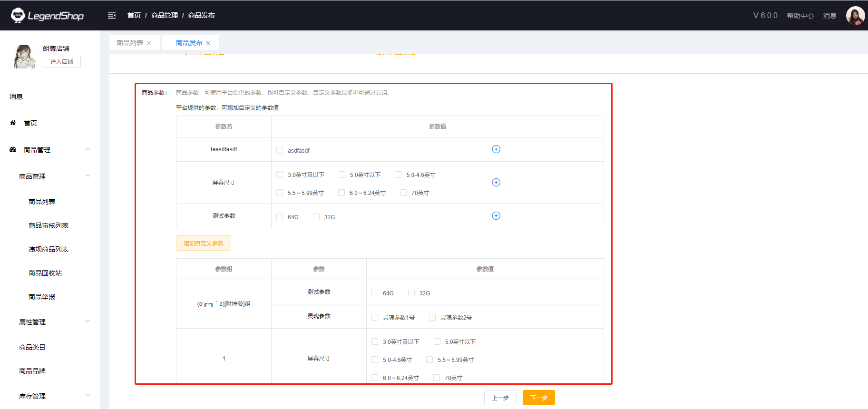The width and height of the screenshot is (868, 409).
Task: Click the 增加自定义参数 button
Action: (x=204, y=243)
